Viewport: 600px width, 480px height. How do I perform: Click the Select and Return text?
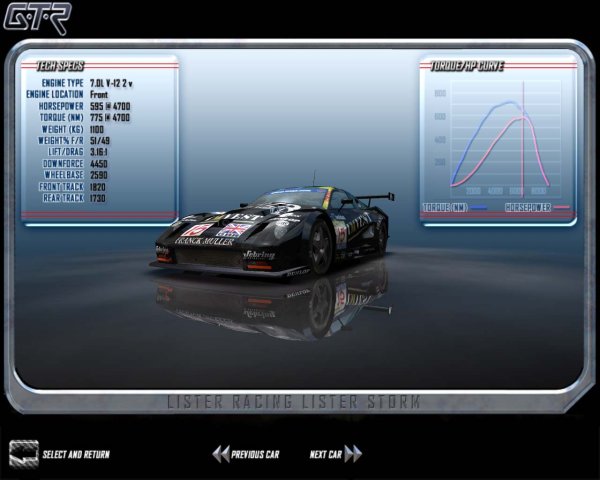coord(76,454)
